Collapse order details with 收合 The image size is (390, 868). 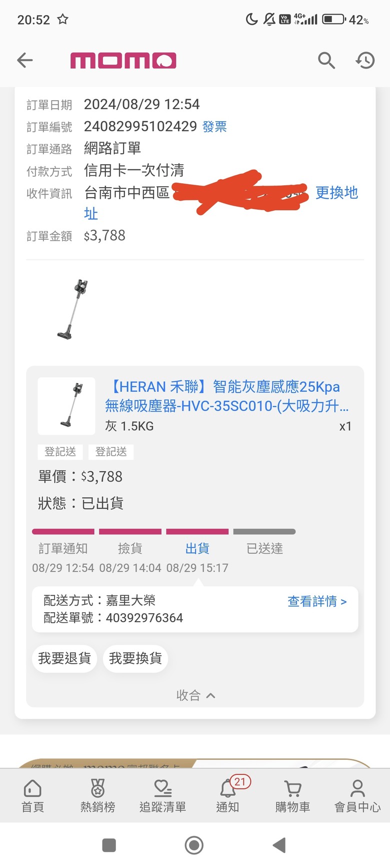coord(195,695)
